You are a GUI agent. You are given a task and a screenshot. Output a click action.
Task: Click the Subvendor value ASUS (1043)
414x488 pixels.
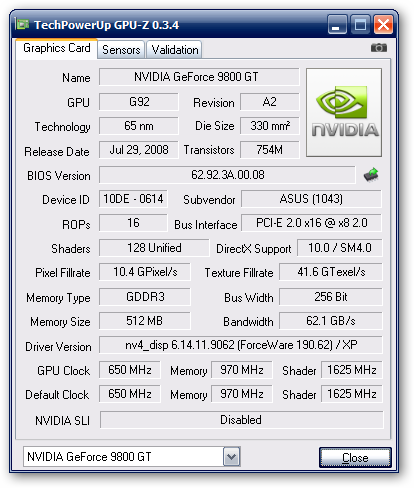311,199
